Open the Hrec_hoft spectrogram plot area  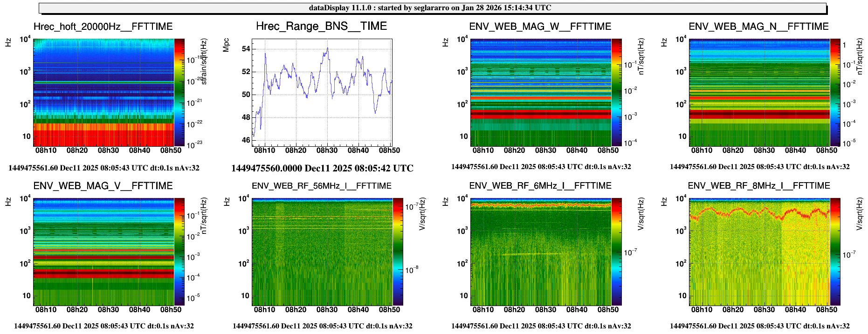[x=103, y=92]
